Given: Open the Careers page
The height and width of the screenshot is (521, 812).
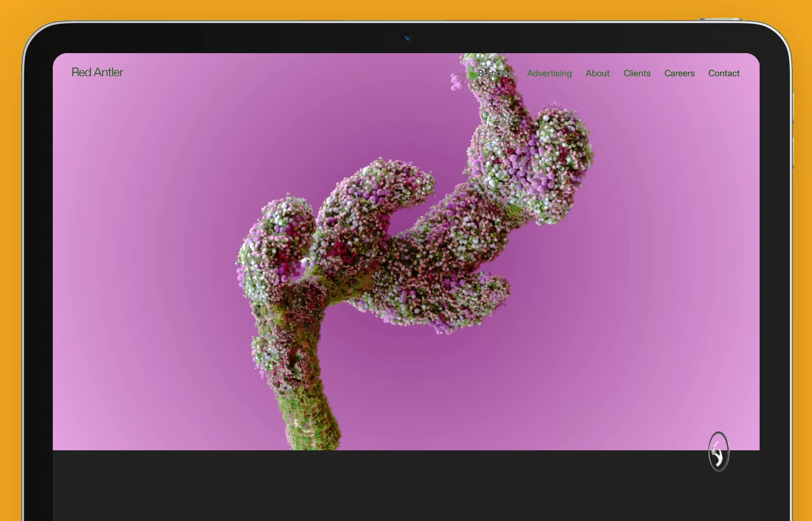Looking at the screenshot, I should [679, 73].
